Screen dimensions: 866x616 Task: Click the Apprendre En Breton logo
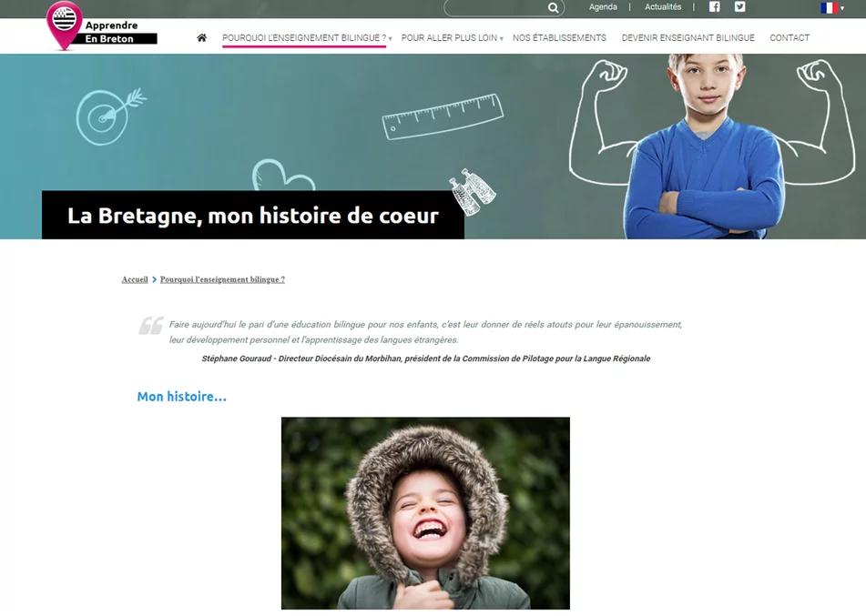(101, 27)
